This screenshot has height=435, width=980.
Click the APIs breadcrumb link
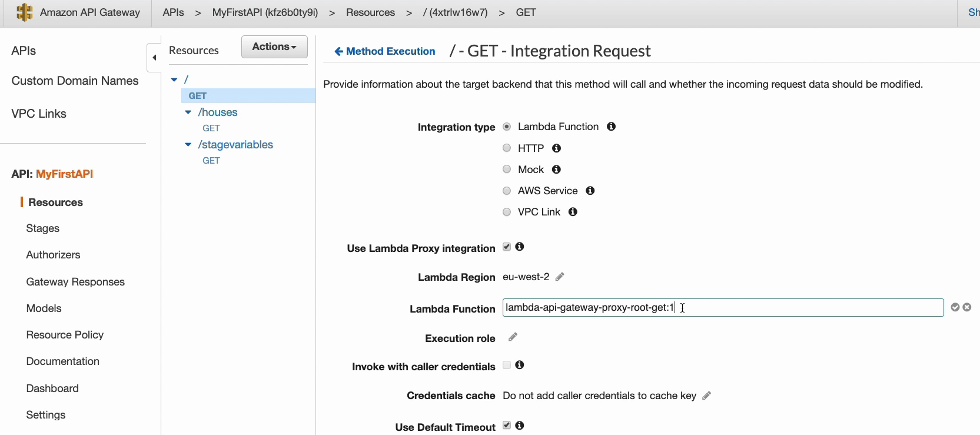(173, 12)
